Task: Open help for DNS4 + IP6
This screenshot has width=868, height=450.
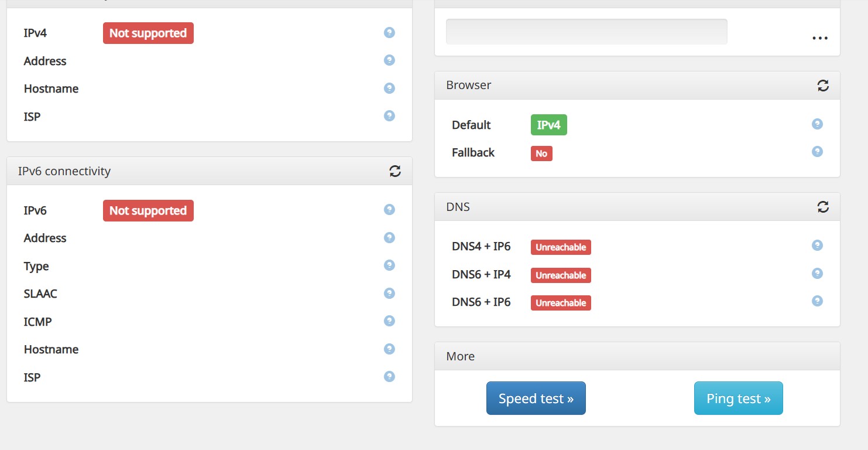Action: 817,246
